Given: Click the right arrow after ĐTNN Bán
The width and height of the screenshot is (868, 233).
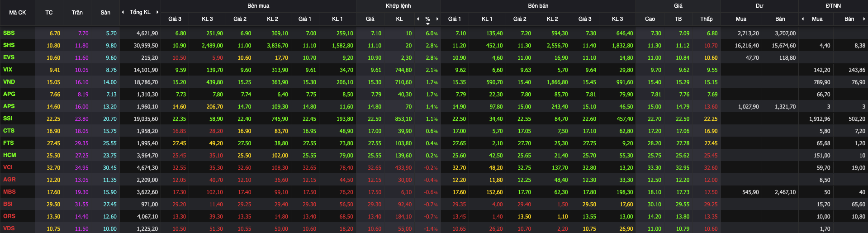Looking at the screenshot, I should point(864,19).
